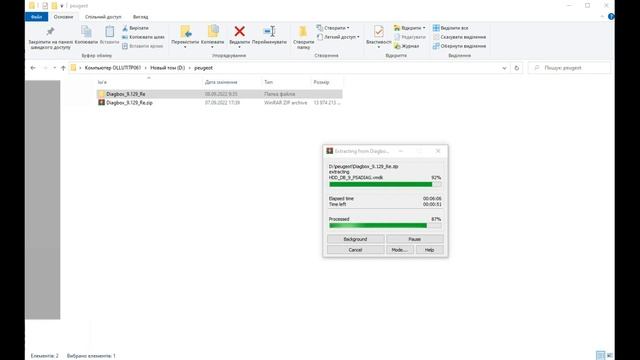640x360 pixels.
Task: Click the New folder icon
Action: [303, 31]
